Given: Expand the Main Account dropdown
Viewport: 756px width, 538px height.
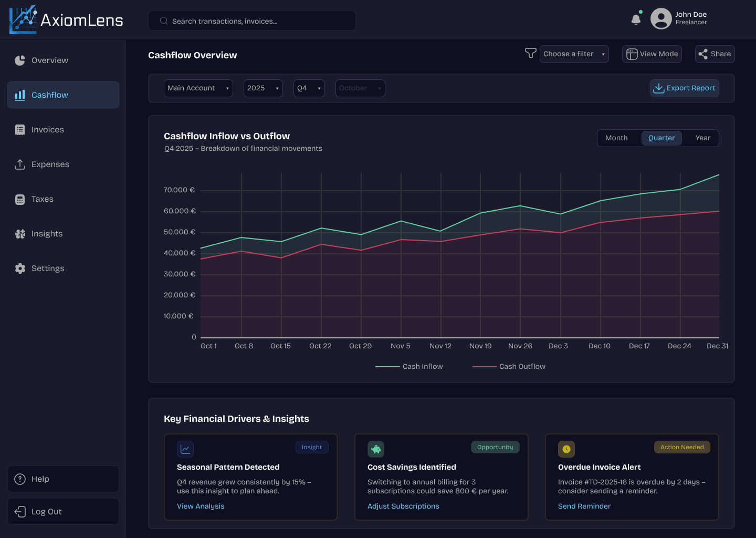Looking at the screenshot, I should pos(198,88).
